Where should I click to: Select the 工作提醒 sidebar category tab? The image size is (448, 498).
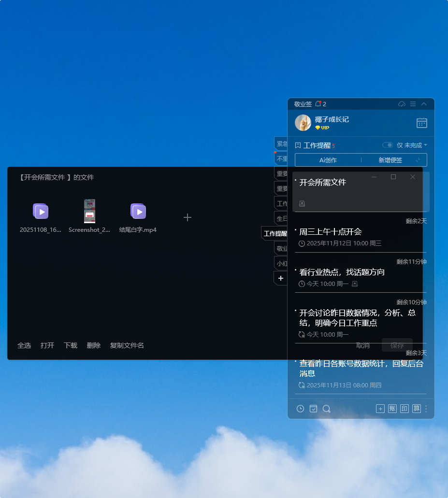click(275, 233)
